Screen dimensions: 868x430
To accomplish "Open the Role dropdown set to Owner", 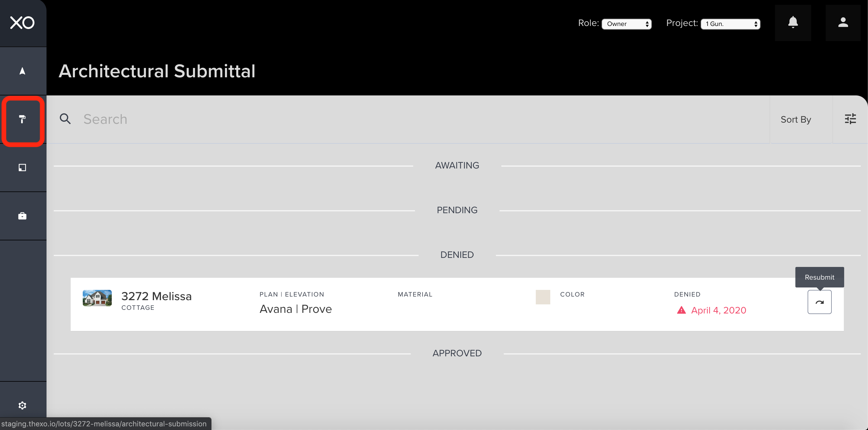I will click(x=626, y=24).
